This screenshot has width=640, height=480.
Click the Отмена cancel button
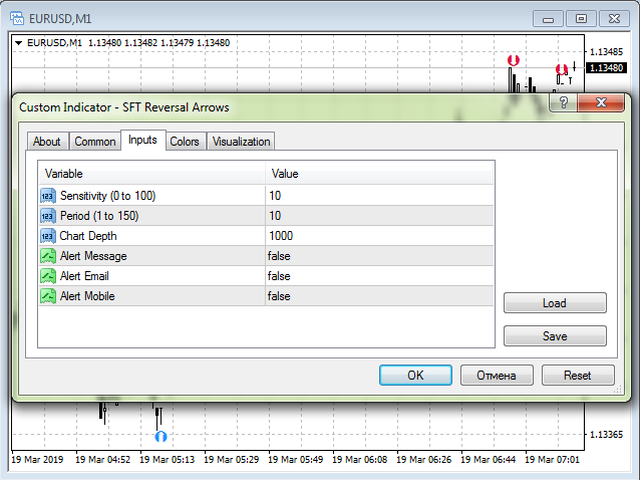497,375
